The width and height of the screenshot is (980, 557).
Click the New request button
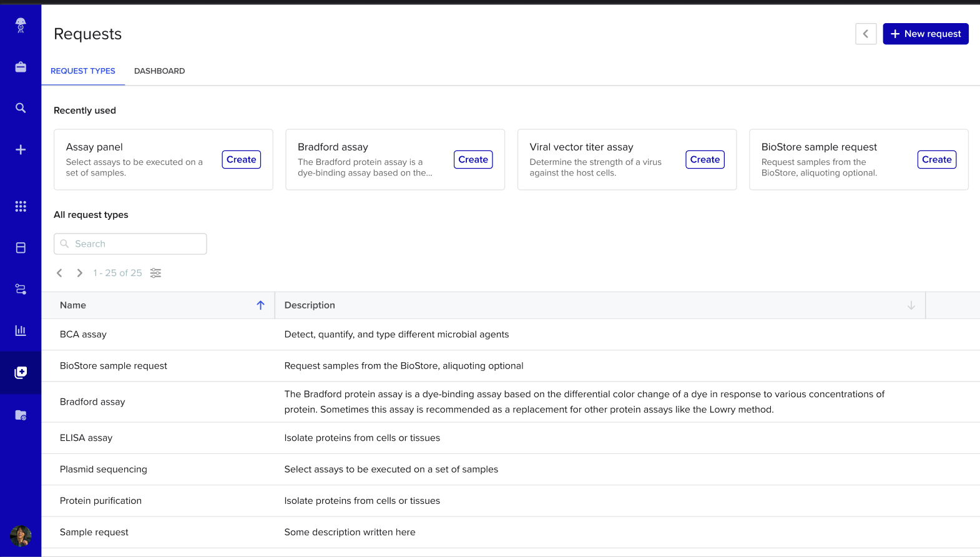pyautogui.click(x=926, y=34)
